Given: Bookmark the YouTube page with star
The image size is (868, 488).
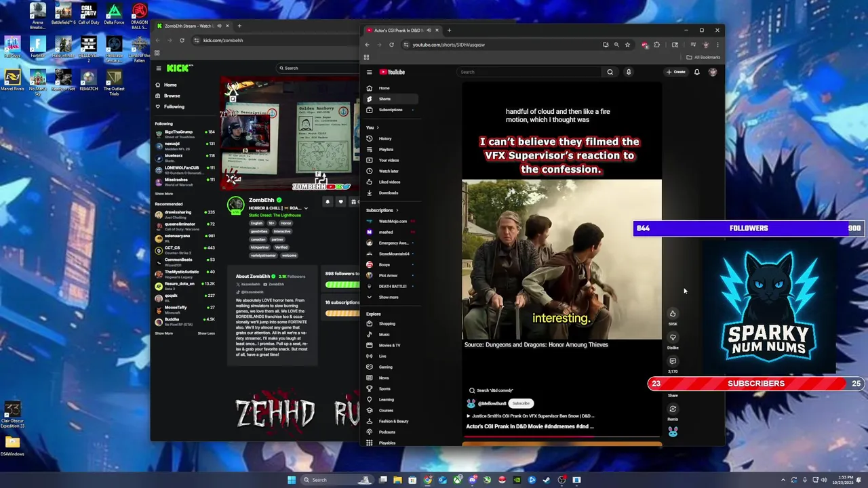Looking at the screenshot, I should pos(627,45).
